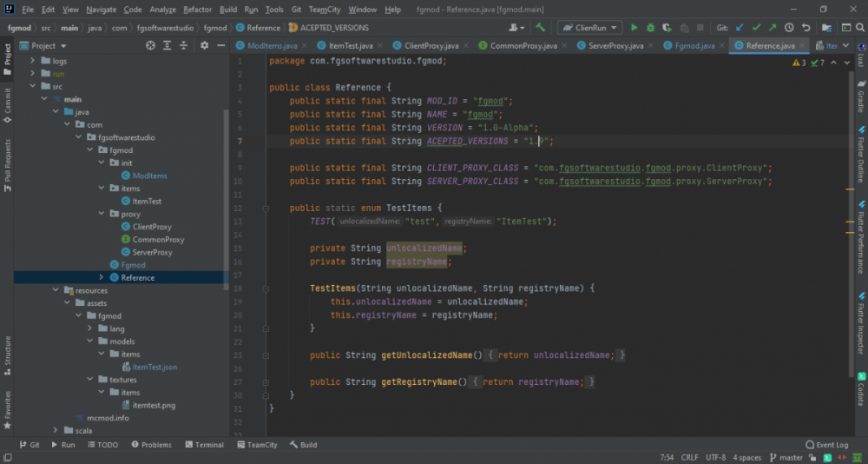
Task: Close the Reference.java tab
Action: pyautogui.click(x=803, y=45)
